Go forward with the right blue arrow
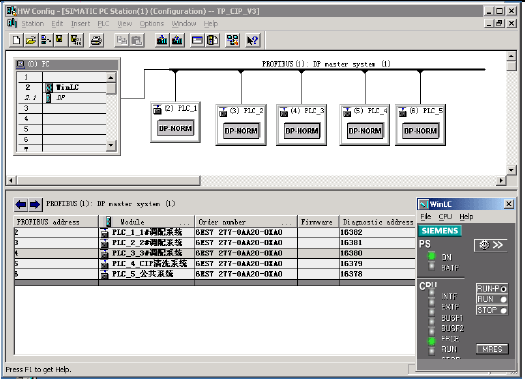This screenshot has width=525, height=379. pyautogui.click(x=35, y=204)
